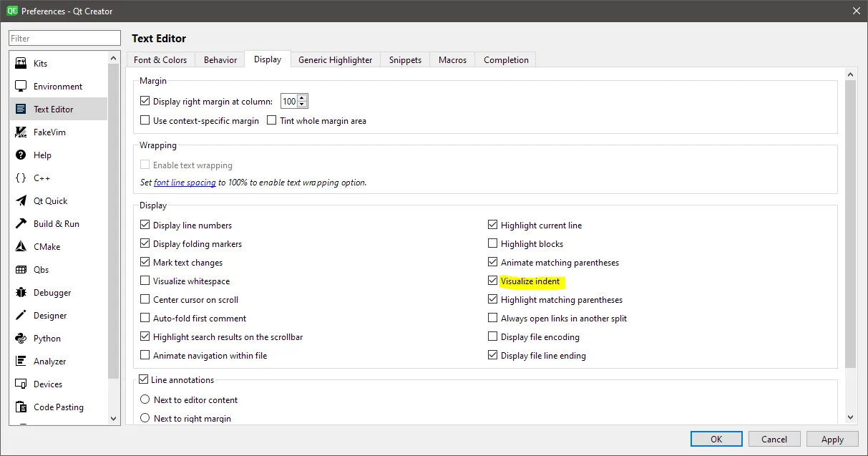Image resolution: width=868 pixels, height=456 pixels.
Task: Click the category list scroll-down arrow
Action: click(113, 418)
